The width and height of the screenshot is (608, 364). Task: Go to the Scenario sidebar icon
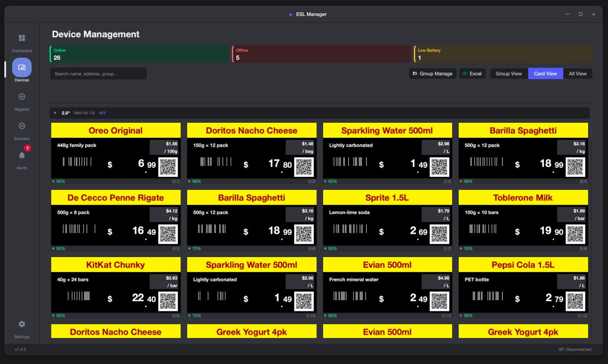click(x=22, y=126)
